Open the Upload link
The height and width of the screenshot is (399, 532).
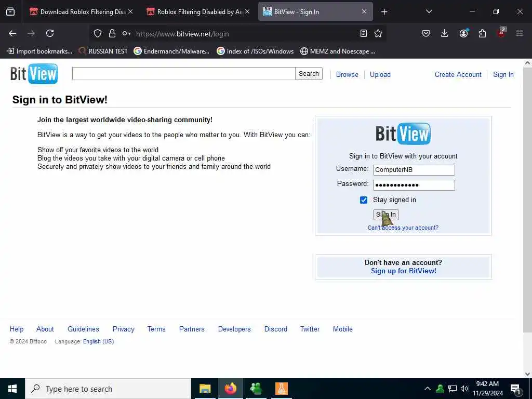coord(380,75)
